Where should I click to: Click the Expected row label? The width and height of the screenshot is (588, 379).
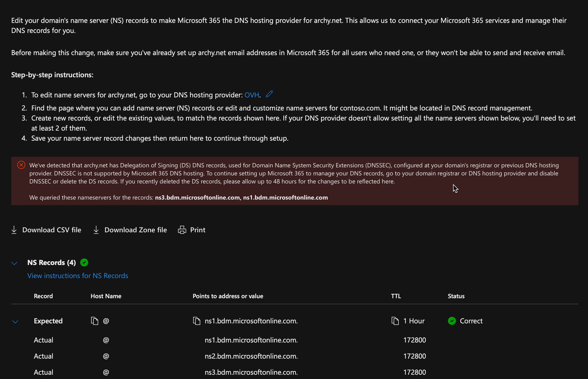coord(48,321)
